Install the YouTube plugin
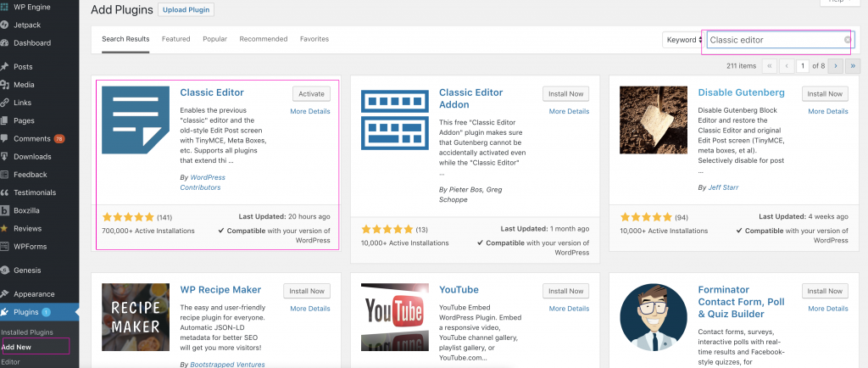This screenshot has height=368, width=868. point(565,291)
